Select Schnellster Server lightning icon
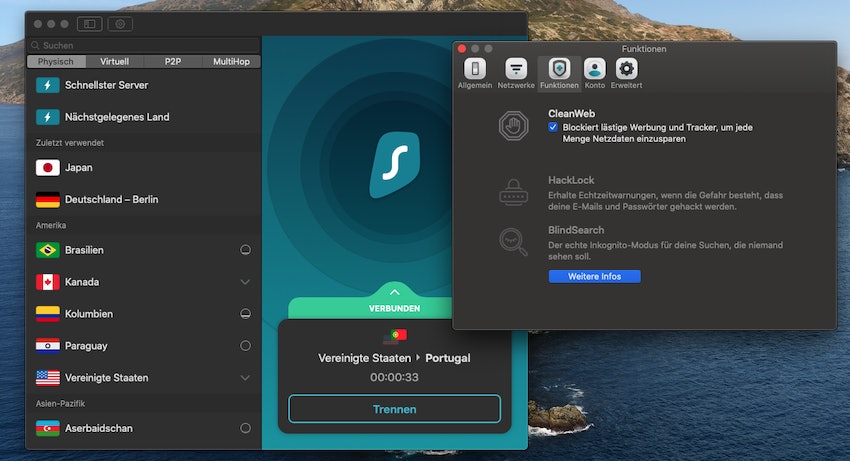 tap(48, 86)
